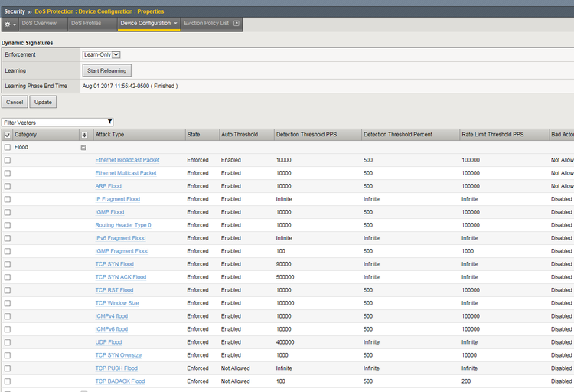Check the Flood category checkbox
This screenshot has height=392, width=574.
(x=8, y=147)
